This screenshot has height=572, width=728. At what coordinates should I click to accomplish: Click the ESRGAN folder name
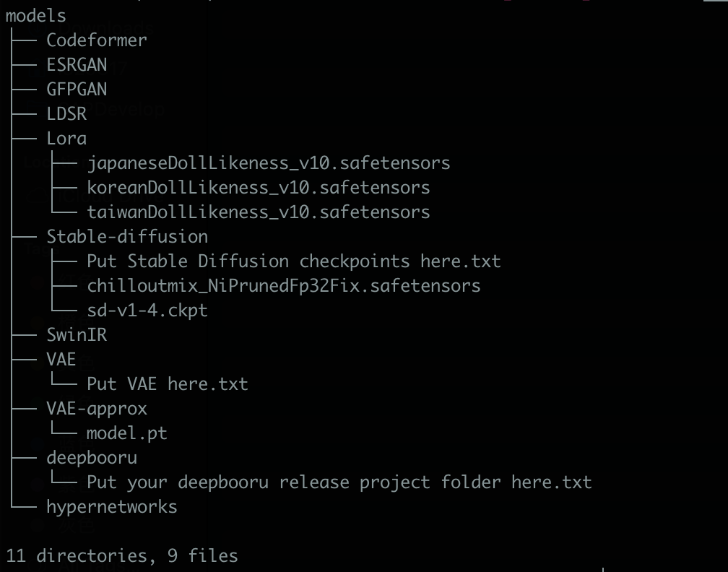[x=77, y=64]
